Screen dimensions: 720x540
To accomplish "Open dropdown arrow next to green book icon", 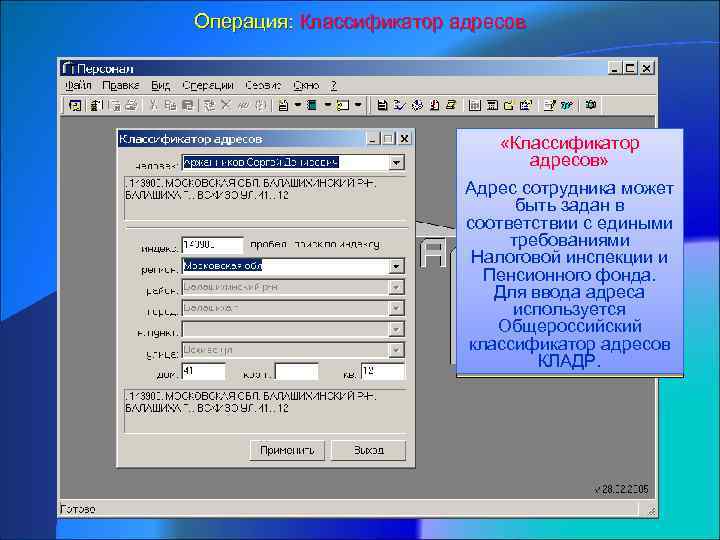I will pos(327,105).
